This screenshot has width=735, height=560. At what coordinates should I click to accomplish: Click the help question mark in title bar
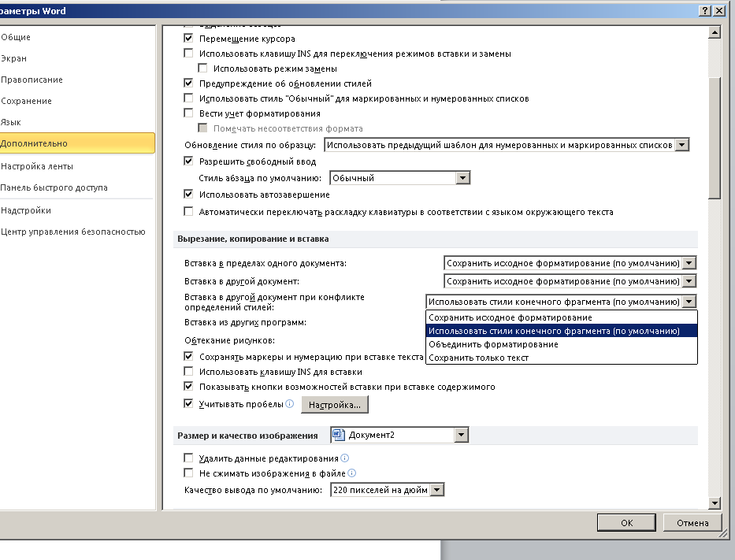704,11
